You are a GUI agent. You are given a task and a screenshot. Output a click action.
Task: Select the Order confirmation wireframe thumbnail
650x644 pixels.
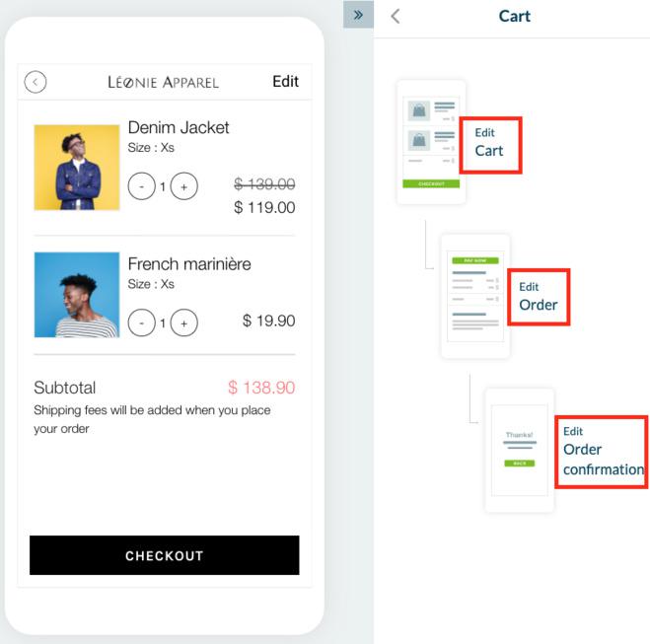pyautogui.click(x=519, y=450)
